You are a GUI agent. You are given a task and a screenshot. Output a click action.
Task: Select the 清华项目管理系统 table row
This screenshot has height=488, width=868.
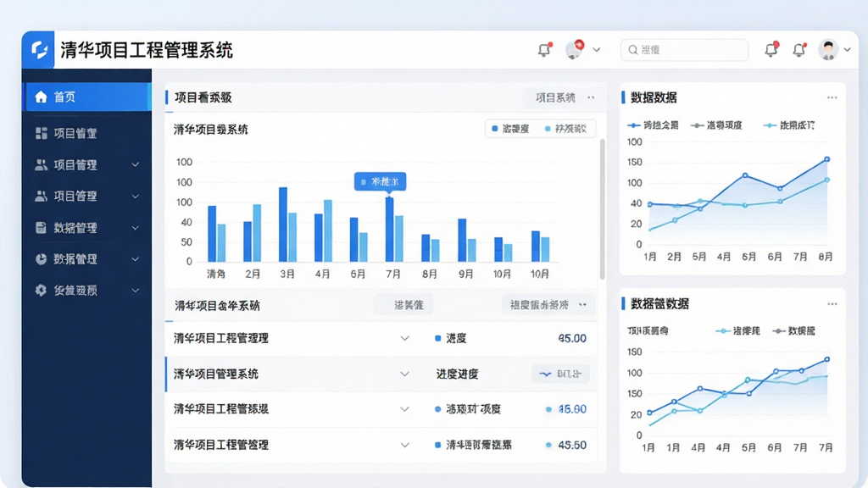381,374
